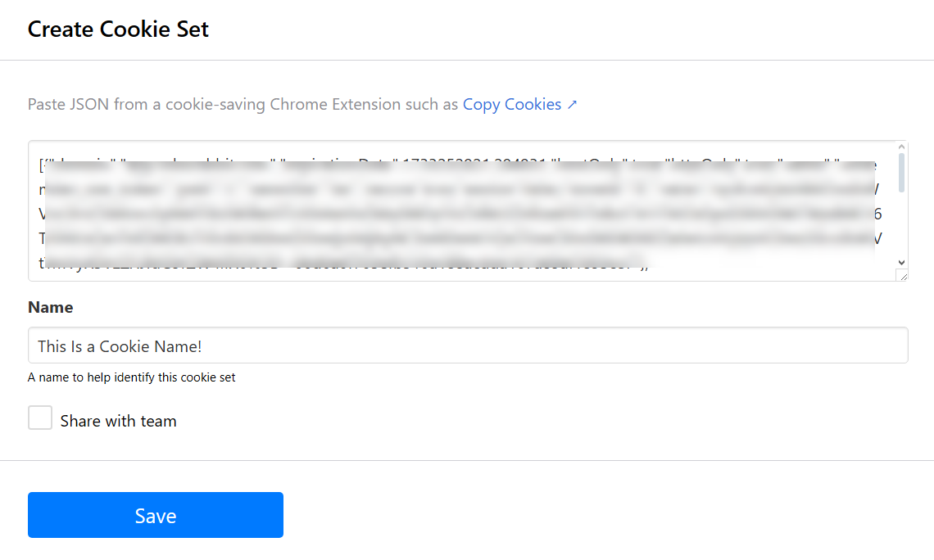Focus the Name input field
Screen dimensions: 934x560
tap(468, 345)
